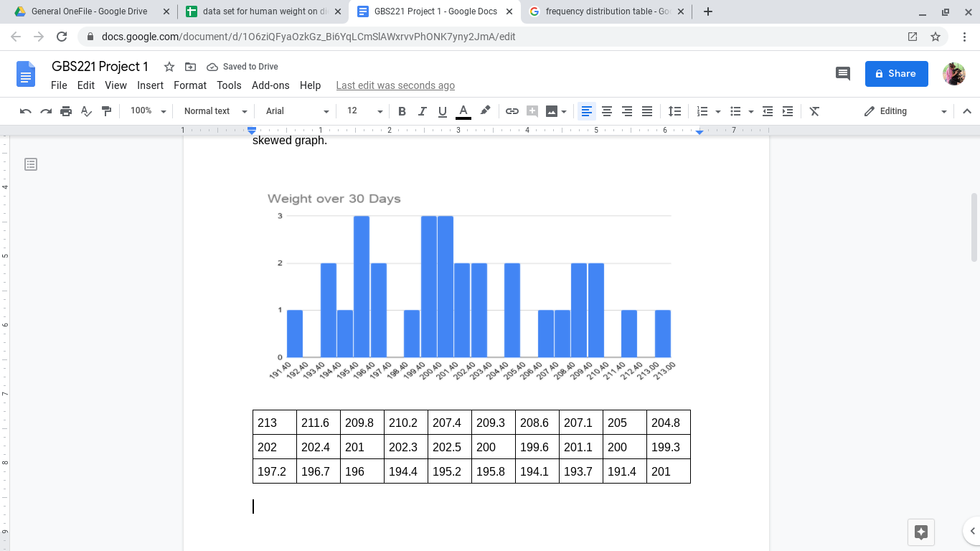This screenshot has width=980, height=551.
Task: Open comment history
Action: (843, 73)
